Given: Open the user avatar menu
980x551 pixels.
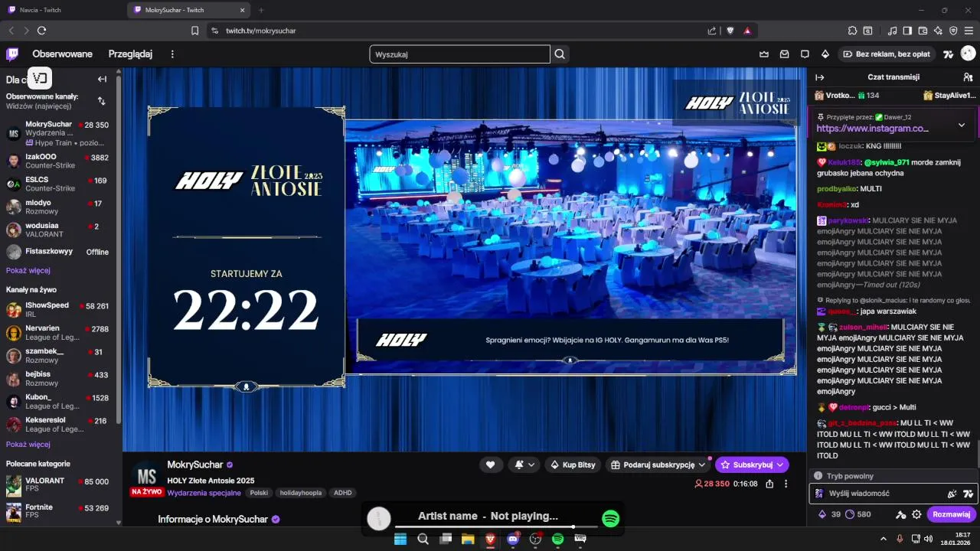Looking at the screenshot, I should click(969, 54).
